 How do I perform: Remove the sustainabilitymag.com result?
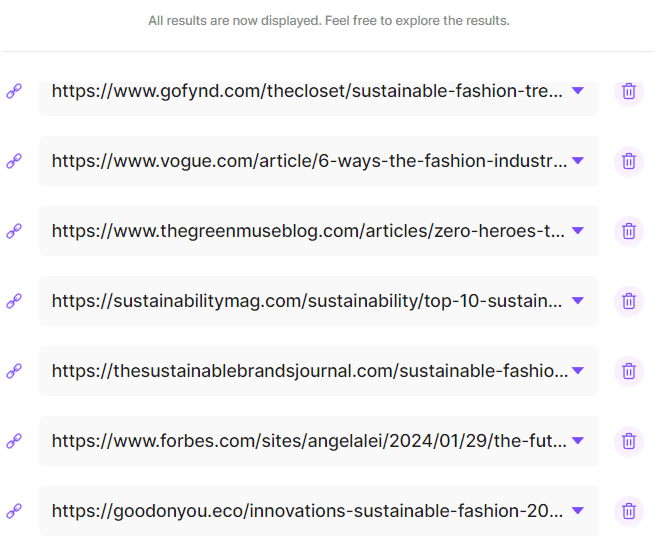[x=628, y=301]
